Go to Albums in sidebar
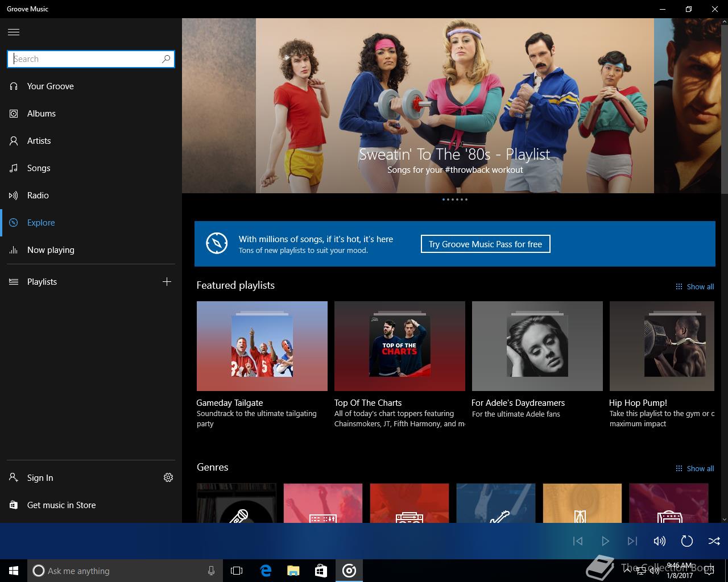 point(91,114)
